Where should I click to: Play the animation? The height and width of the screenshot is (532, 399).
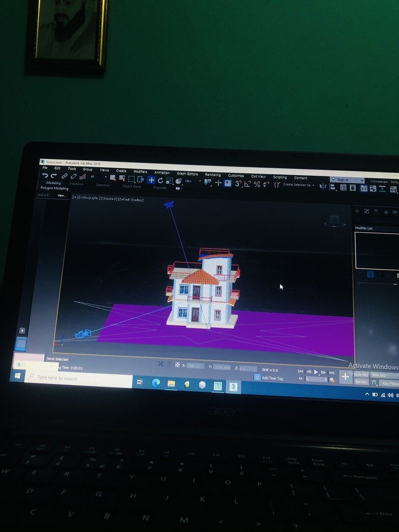coord(316,372)
